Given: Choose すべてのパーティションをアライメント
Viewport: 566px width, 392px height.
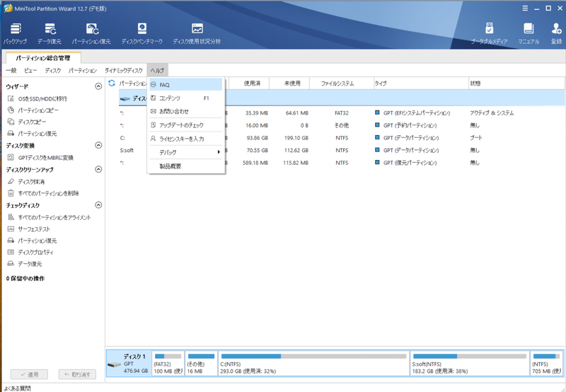Looking at the screenshot, I should click(50, 217).
